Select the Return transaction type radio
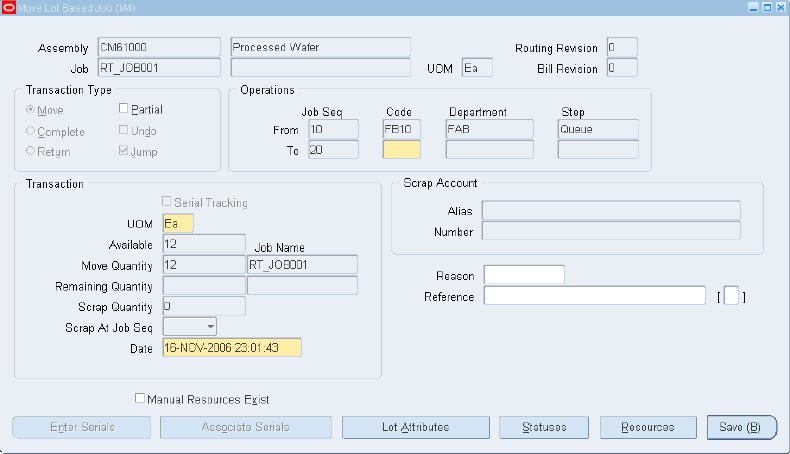 (x=30, y=151)
